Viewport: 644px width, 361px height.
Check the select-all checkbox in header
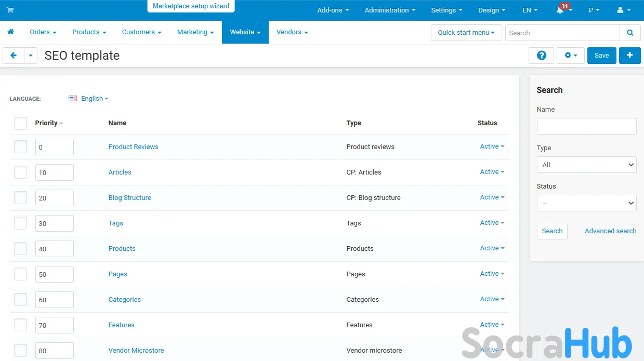(x=20, y=123)
